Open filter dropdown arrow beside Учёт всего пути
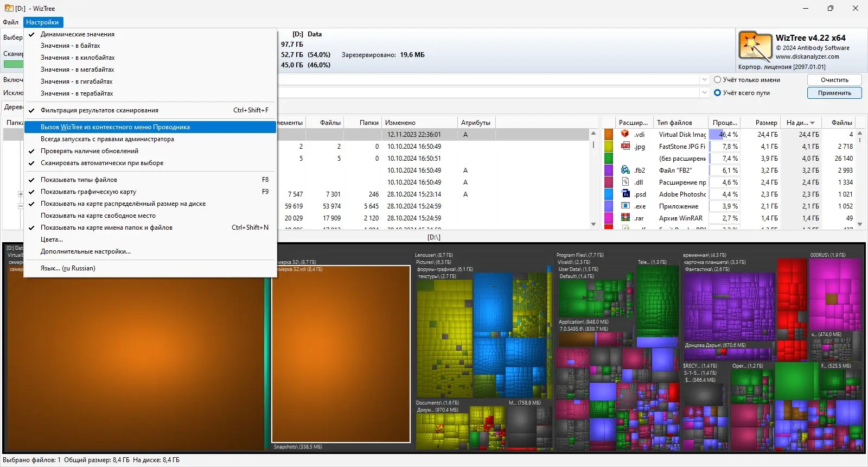The image size is (868, 467). [704, 93]
